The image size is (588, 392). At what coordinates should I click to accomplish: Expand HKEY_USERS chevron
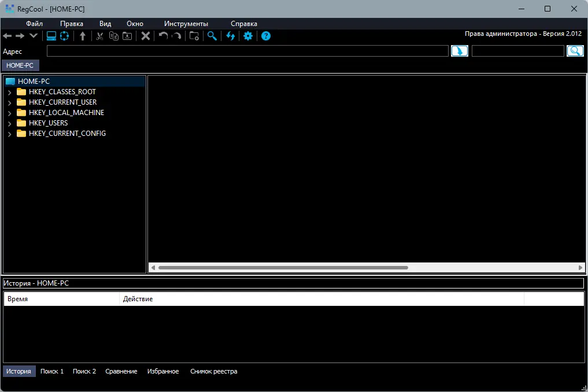tap(9, 123)
